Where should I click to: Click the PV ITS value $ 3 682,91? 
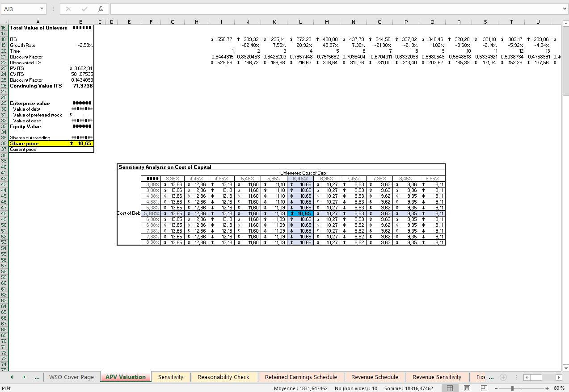(80, 68)
